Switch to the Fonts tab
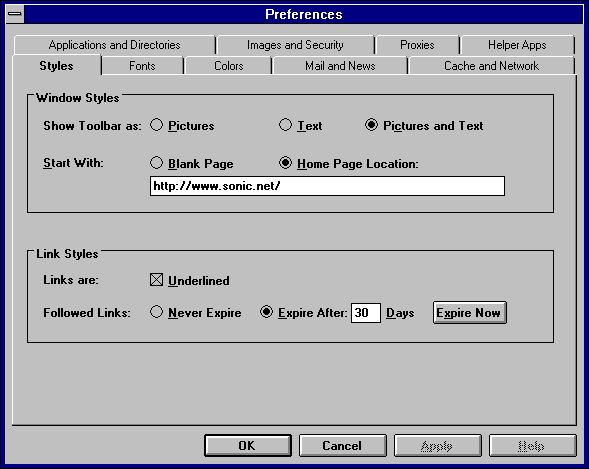 click(x=142, y=66)
